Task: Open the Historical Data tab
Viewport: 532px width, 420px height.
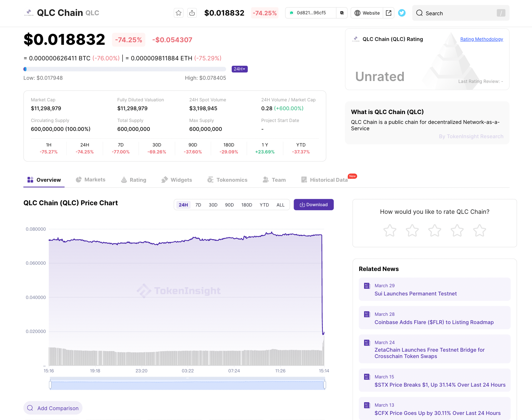Action: 324,180
